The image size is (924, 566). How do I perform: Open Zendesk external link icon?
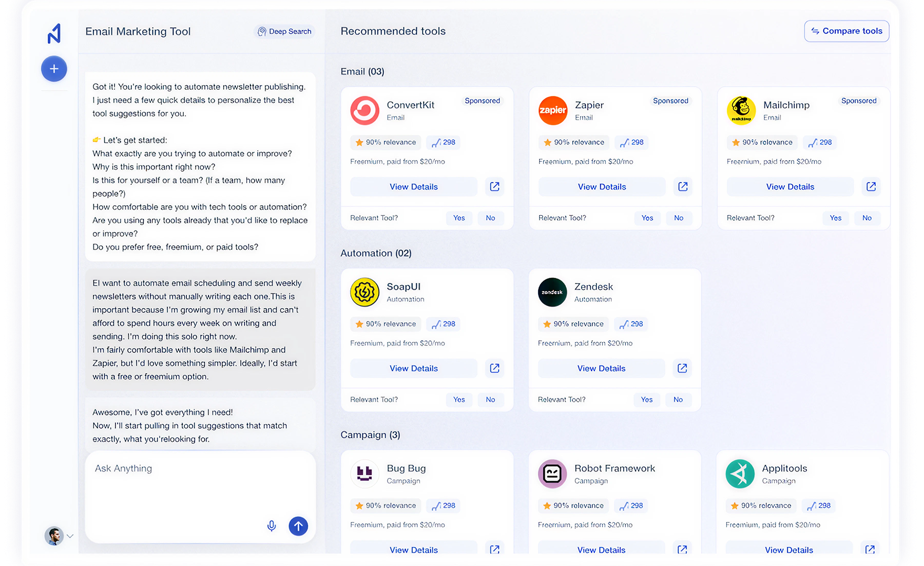point(682,368)
